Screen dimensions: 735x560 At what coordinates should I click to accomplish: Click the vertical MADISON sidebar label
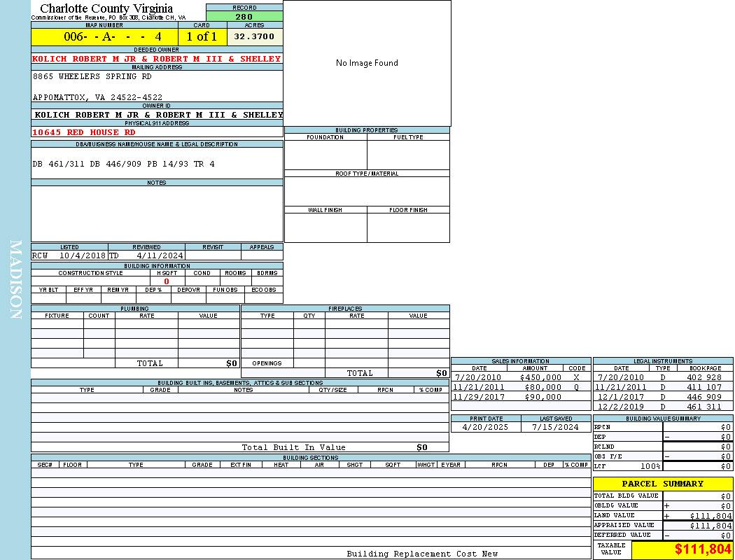(15, 280)
